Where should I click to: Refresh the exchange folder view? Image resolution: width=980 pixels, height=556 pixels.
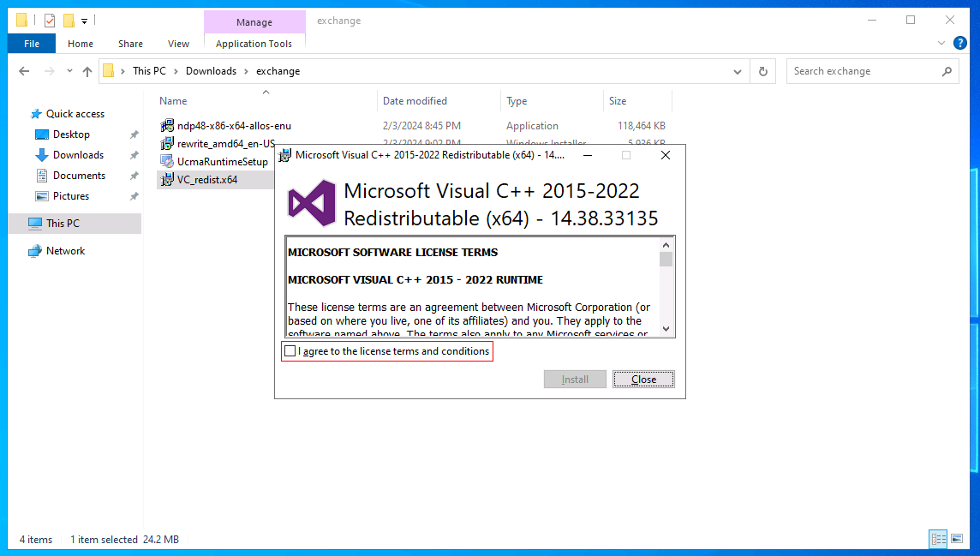point(763,71)
